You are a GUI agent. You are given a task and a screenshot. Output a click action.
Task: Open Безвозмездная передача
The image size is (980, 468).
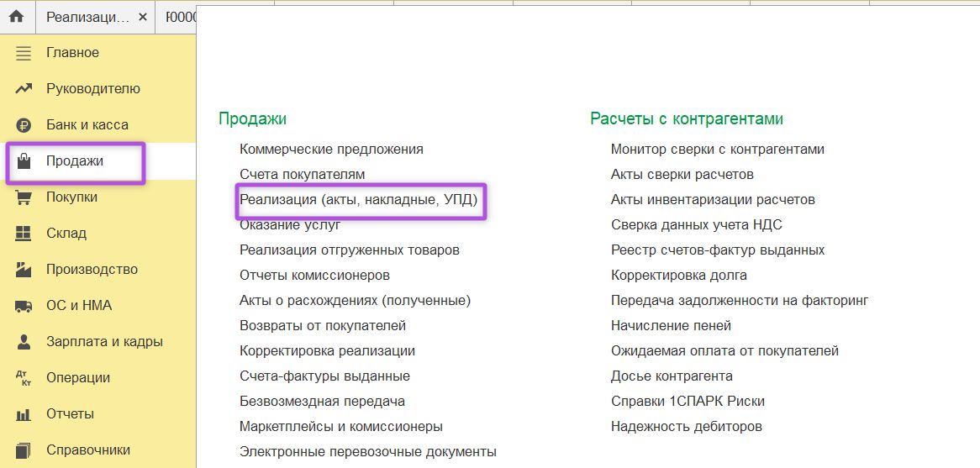[x=322, y=401]
